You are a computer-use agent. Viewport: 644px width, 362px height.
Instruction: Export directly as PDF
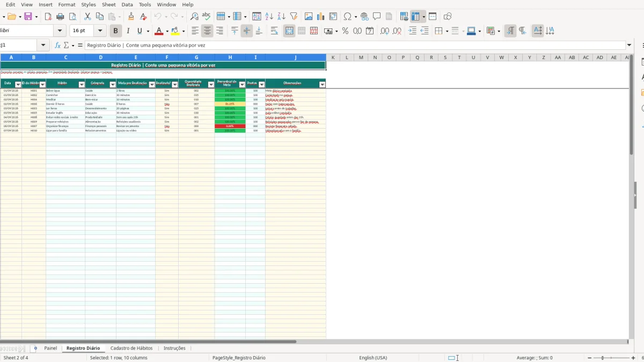click(48, 17)
